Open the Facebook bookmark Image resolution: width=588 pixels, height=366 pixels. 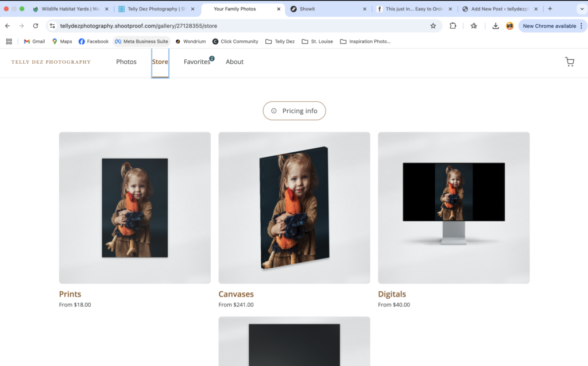(94, 41)
